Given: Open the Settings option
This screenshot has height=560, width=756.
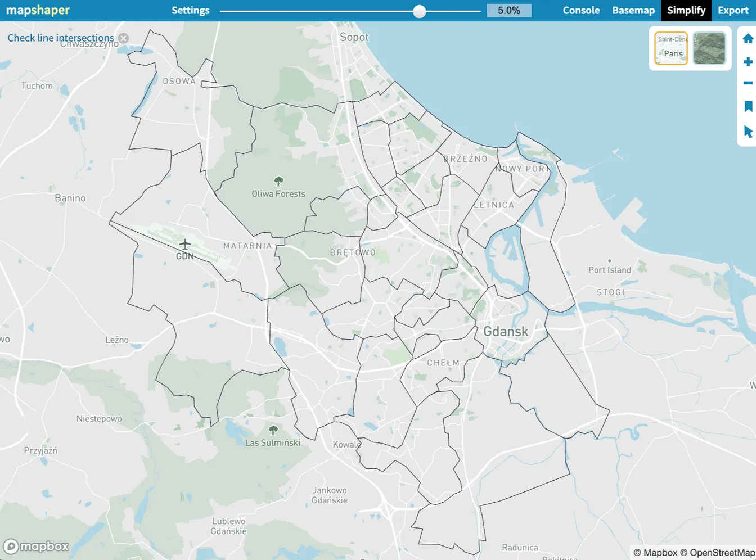Looking at the screenshot, I should (191, 10).
